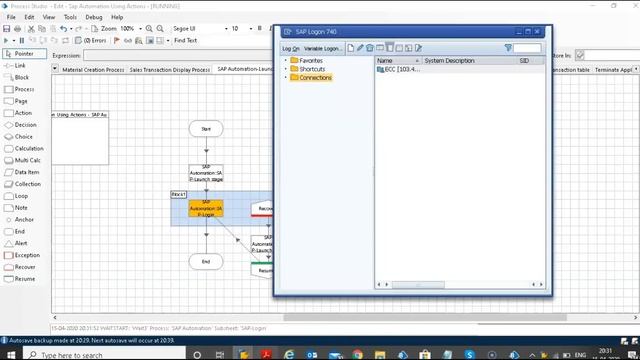This screenshot has width=640, height=360.
Task: Click the Log On button in SAP Logon
Action: click(x=291, y=49)
